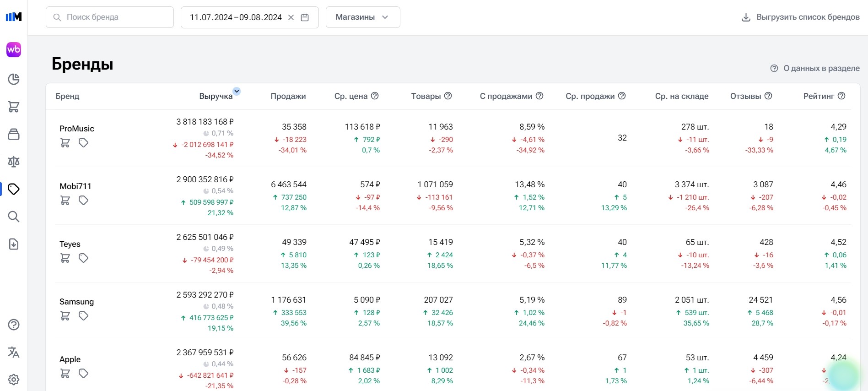The height and width of the screenshot is (391, 868).
Task: Click Apple row cart icon
Action: tap(65, 374)
